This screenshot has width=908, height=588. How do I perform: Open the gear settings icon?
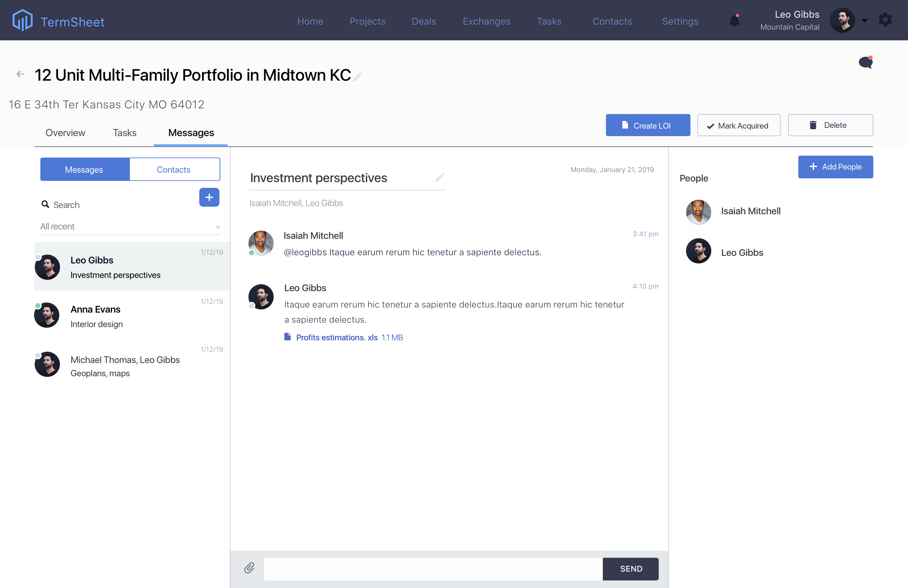tap(885, 20)
